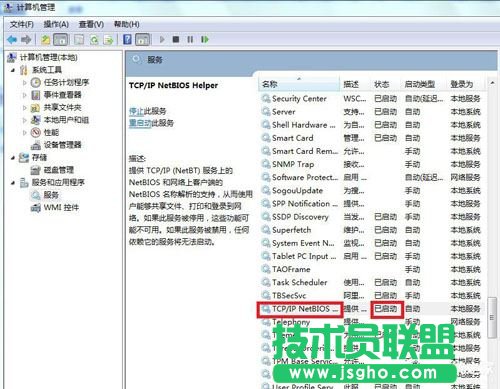Screen dimensions: 500x389
Task: Collapse the 服务和应用程序 tree node
Action: (13, 183)
